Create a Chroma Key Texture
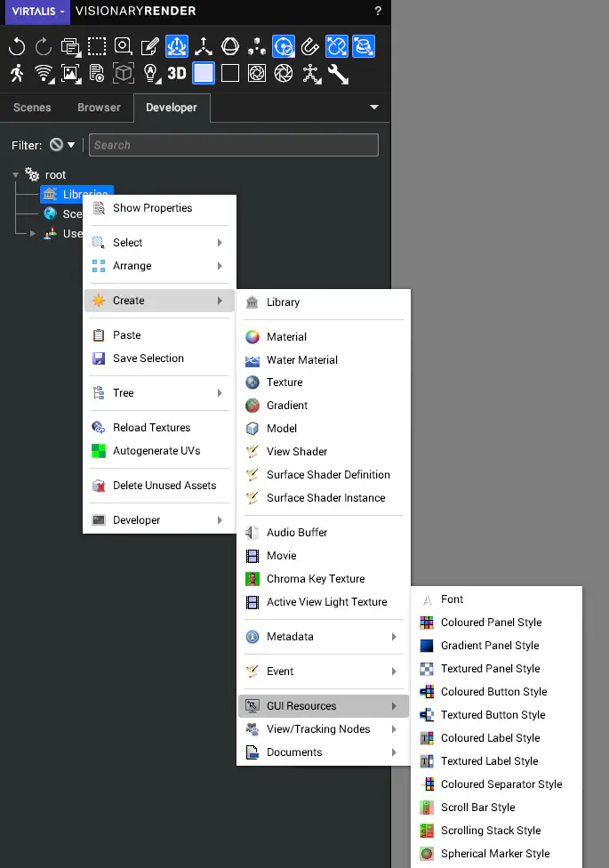This screenshot has height=868, width=609. pyautogui.click(x=324, y=578)
